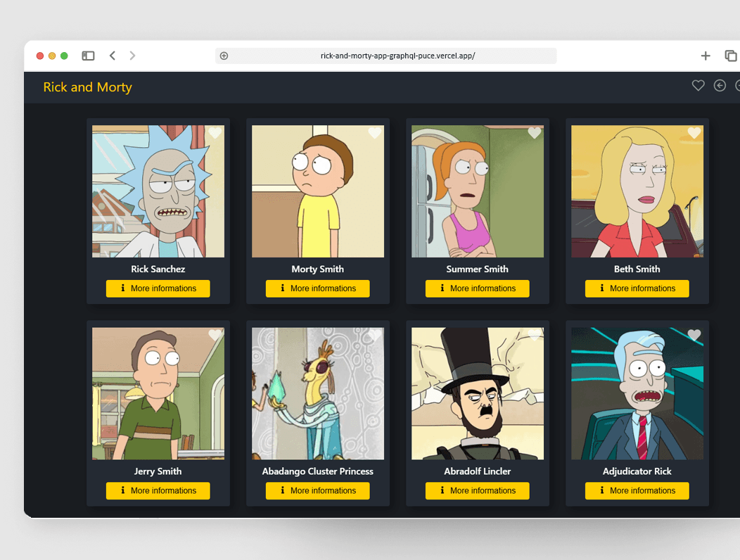Select the Abradolf Lincler portrait image
The width and height of the screenshot is (740, 560).
tap(478, 393)
